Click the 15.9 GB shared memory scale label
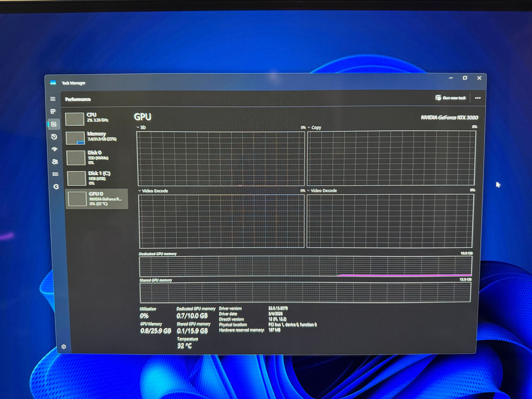The image size is (532, 399). point(465,280)
